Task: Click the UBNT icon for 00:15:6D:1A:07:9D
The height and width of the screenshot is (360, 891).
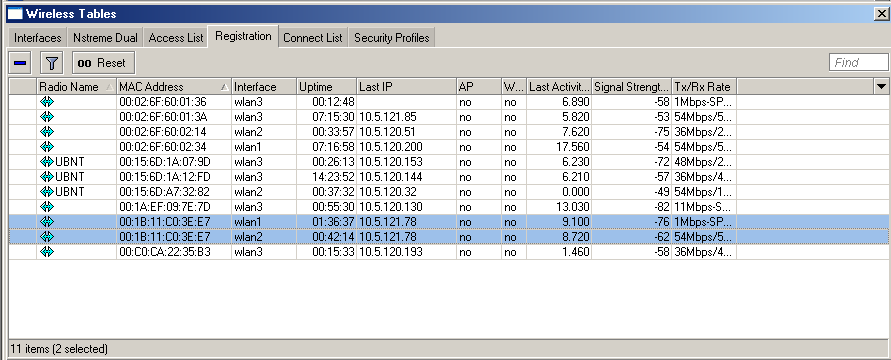Action: point(47,162)
